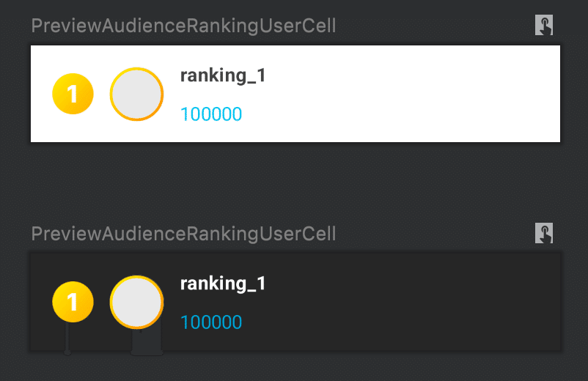
Task: Select the avatar placeholder in the dark cell
Action: tap(136, 302)
